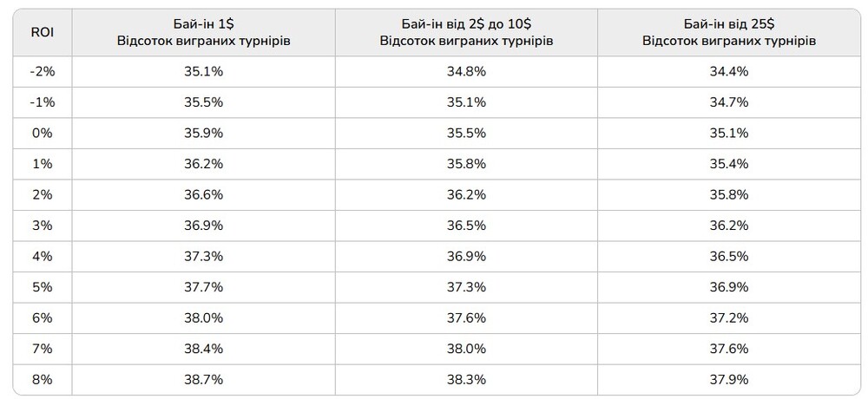Select the Бай-ін 1$ column header
This screenshot has width=868, height=399.
coord(204,33)
